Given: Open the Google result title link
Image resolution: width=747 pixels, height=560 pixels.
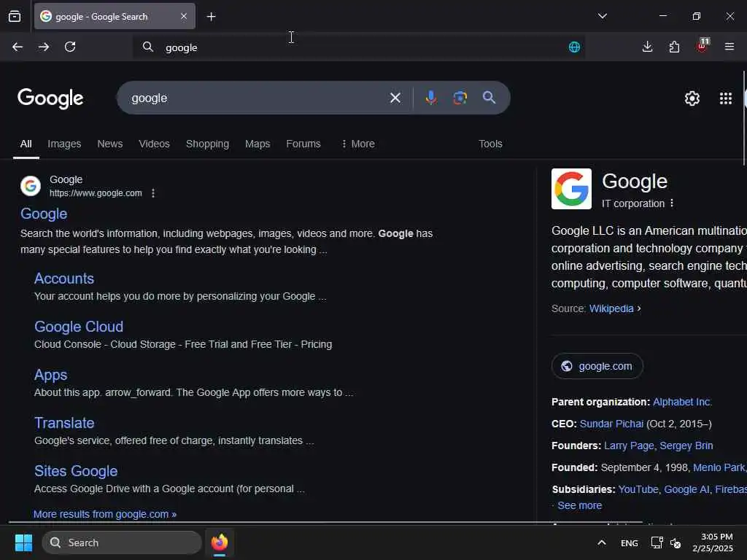Looking at the screenshot, I should coord(44,214).
